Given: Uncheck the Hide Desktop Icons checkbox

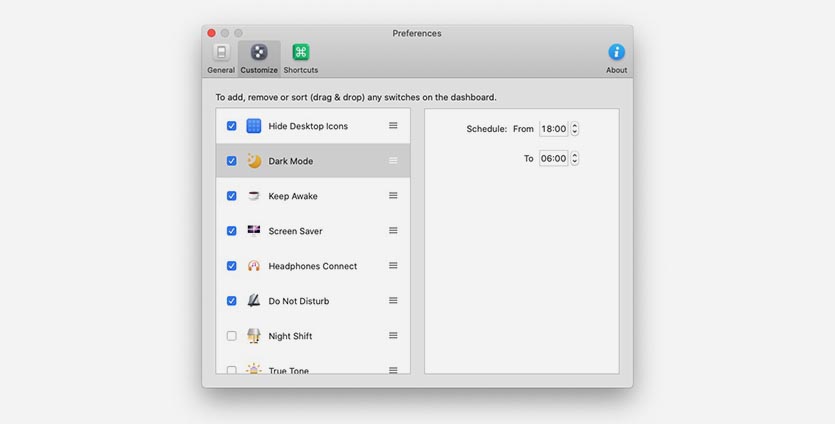Looking at the screenshot, I should [232, 126].
